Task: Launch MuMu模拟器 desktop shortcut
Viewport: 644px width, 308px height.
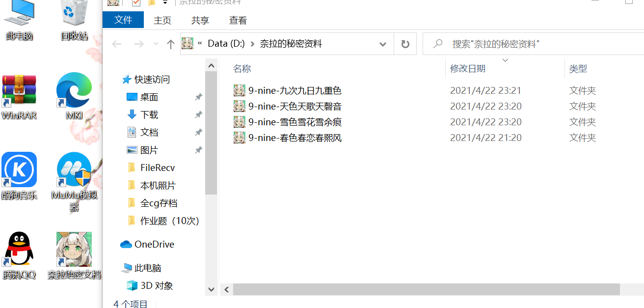Action: coord(74,182)
